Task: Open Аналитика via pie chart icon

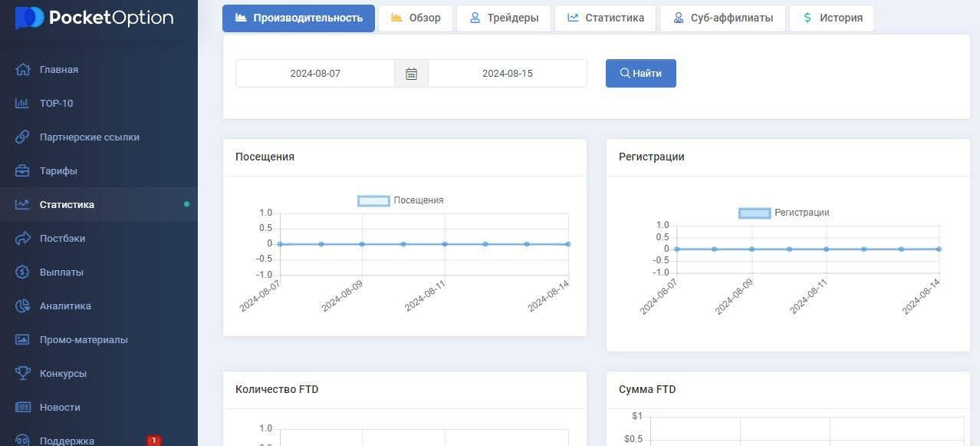Action: (x=24, y=306)
